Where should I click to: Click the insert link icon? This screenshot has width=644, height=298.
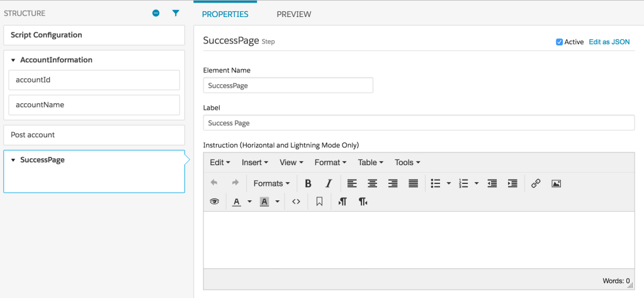tap(536, 183)
